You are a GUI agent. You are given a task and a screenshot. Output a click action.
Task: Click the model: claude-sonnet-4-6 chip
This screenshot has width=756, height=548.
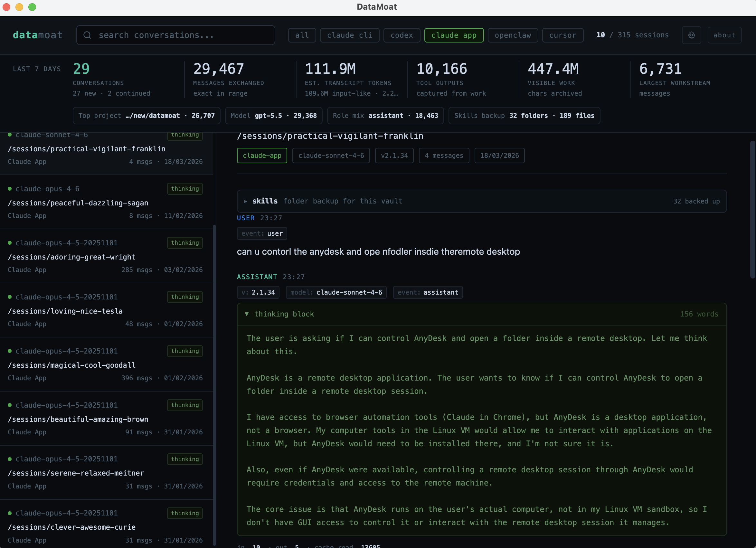[x=336, y=292]
